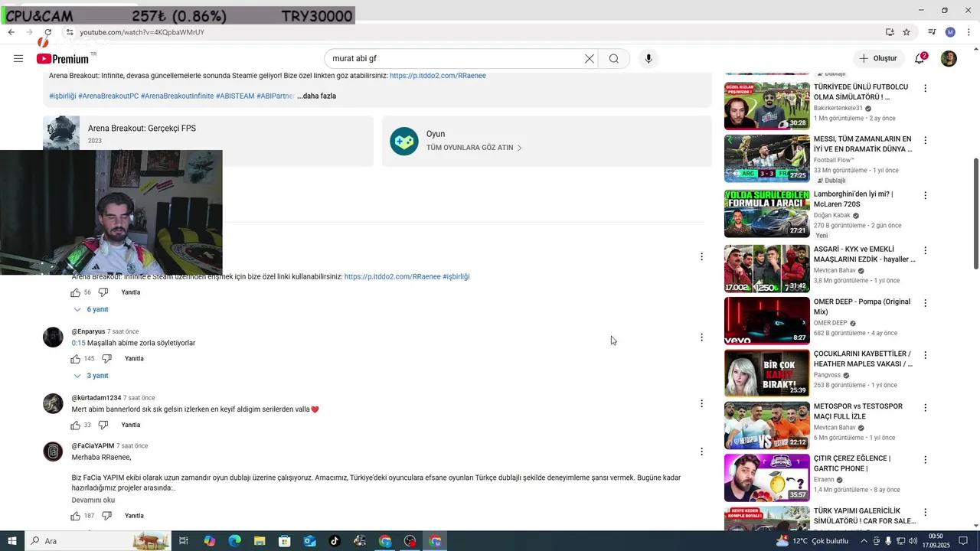
Task: Open File Explorer from the taskbar
Action: [x=260, y=541]
